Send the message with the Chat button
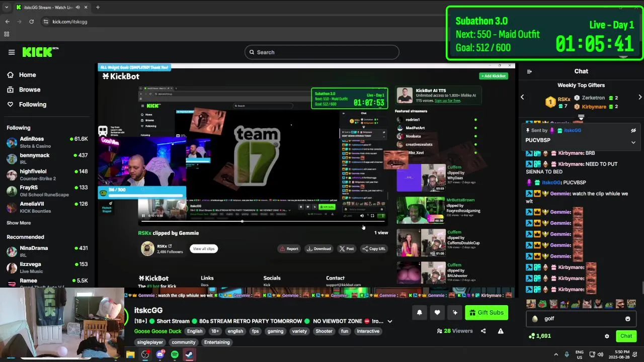 click(626, 336)
